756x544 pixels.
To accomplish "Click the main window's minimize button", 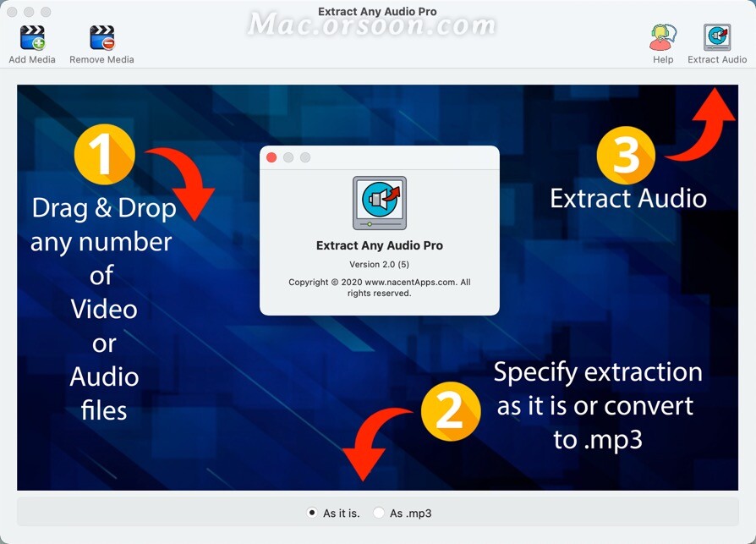I will point(29,12).
